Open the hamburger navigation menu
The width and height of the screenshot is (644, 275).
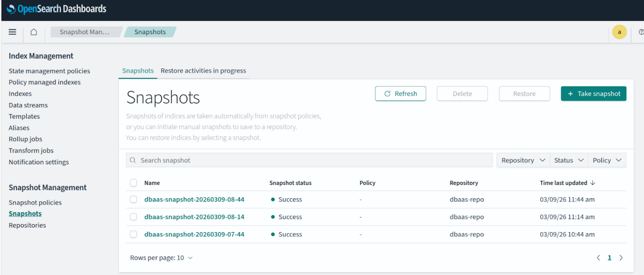12,32
